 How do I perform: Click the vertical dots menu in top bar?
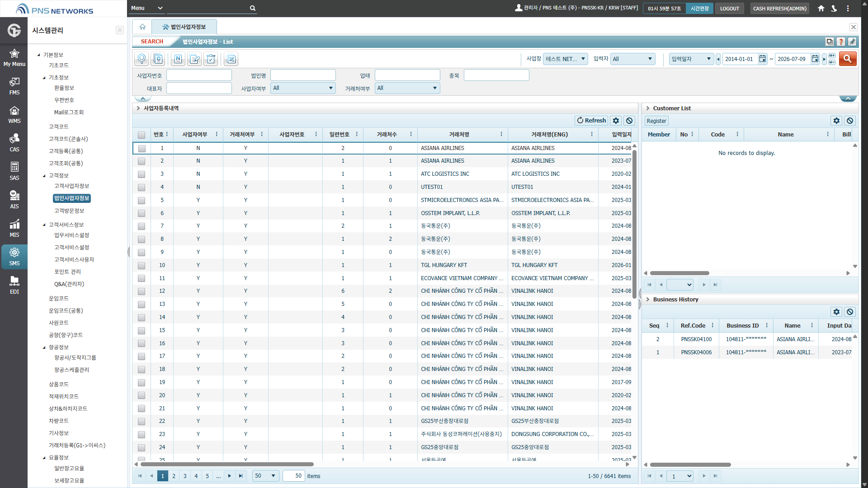coord(848,8)
